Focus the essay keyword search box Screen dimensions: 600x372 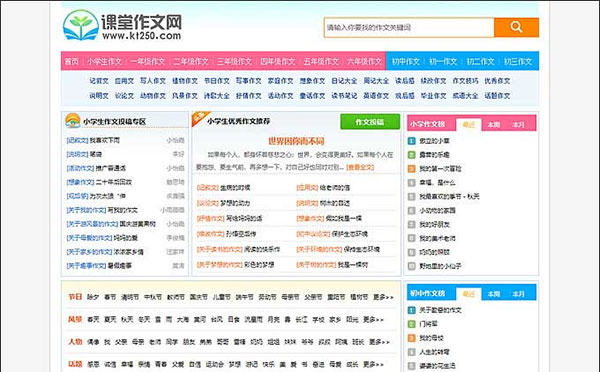click(x=409, y=27)
